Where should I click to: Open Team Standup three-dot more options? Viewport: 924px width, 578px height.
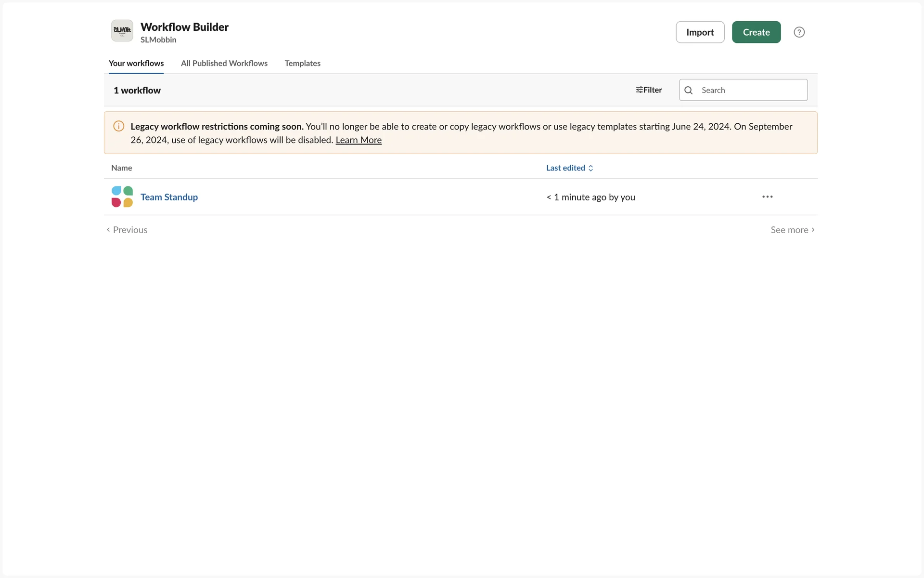(x=767, y=197)
